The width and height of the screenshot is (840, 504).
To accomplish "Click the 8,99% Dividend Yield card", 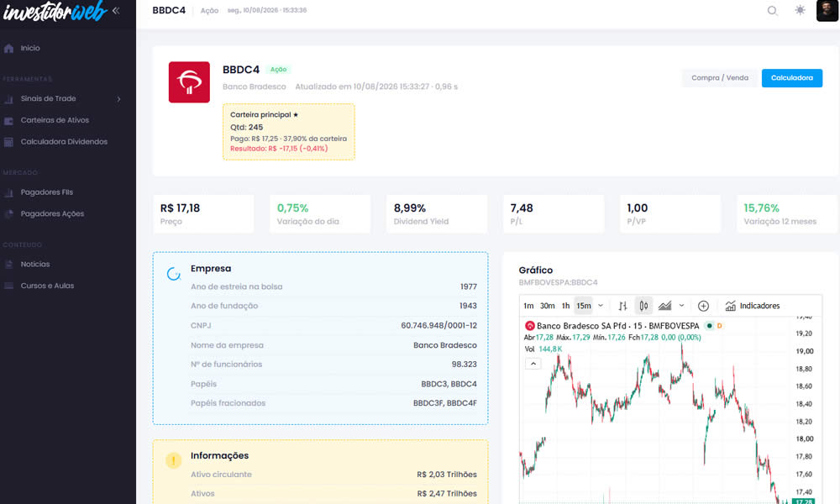I will point(437,213).
